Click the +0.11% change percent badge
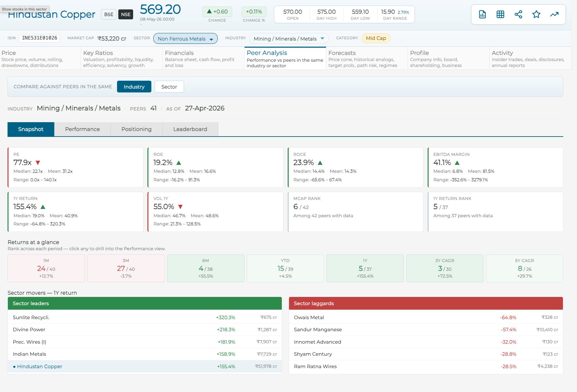This screenshot has height=392, width=577. [x=254, y=12]
